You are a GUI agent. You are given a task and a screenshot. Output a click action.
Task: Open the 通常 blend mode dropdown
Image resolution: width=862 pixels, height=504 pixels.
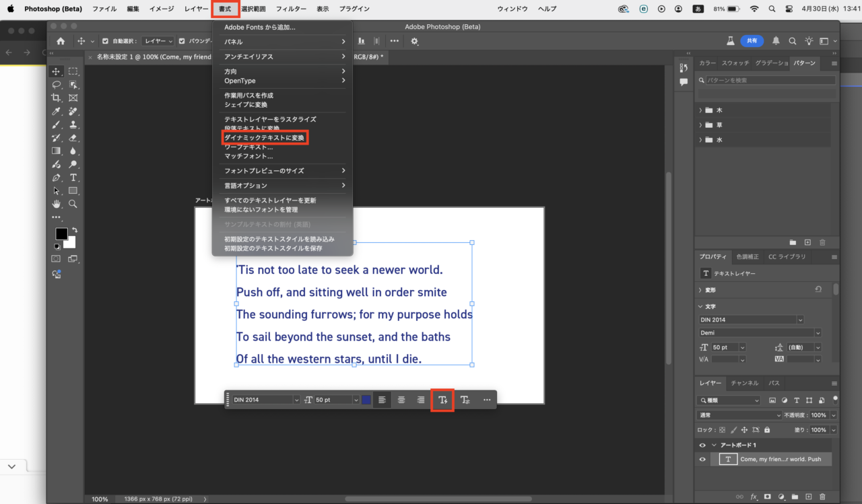pyautogui.click(x=740, y=415)
